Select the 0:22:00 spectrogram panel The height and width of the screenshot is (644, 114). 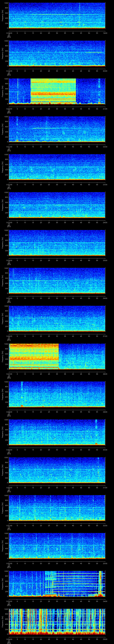[57, 167]
